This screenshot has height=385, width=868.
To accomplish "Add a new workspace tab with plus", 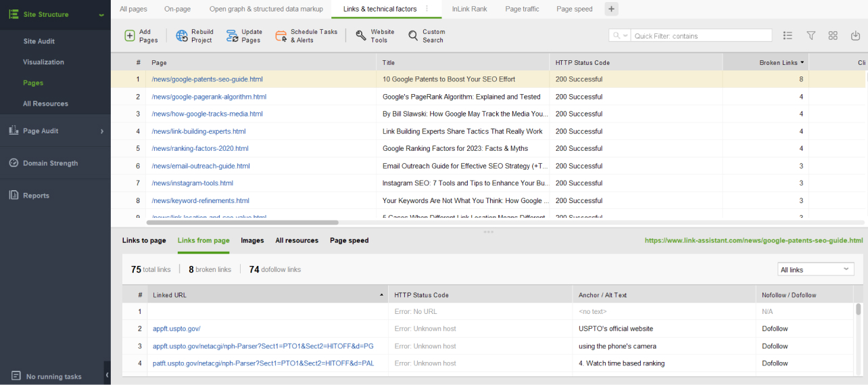I will pyautogui.click(x=611, y=9).
